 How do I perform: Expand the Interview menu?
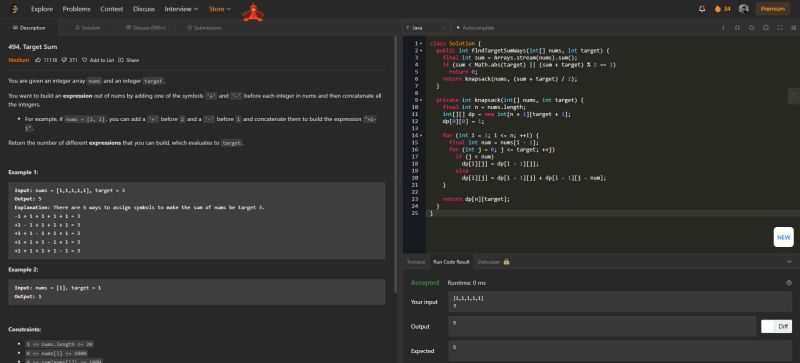(181, 9)
